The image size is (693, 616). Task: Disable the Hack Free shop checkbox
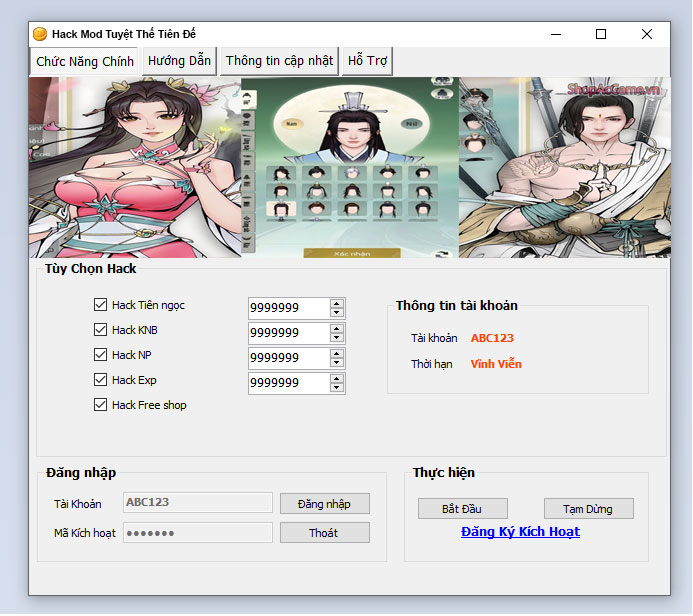tap(100, 405)
